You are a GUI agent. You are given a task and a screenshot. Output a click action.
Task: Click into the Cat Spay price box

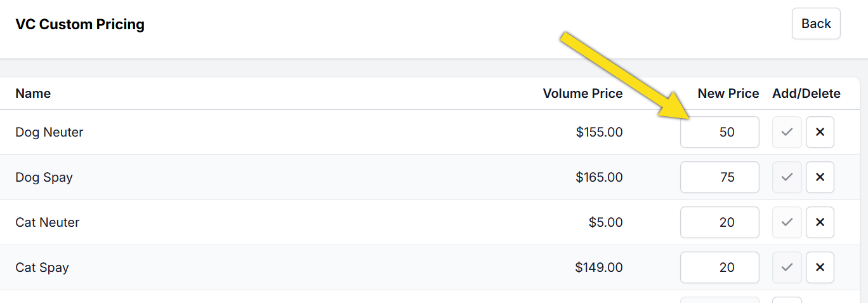pos(720,267)
